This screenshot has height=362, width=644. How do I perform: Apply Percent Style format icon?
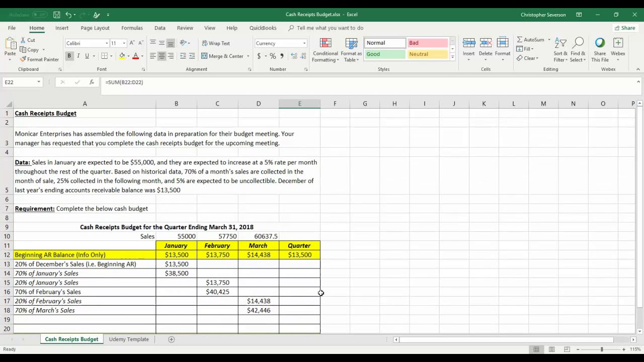pyautogui.click(x=273, y=56)
